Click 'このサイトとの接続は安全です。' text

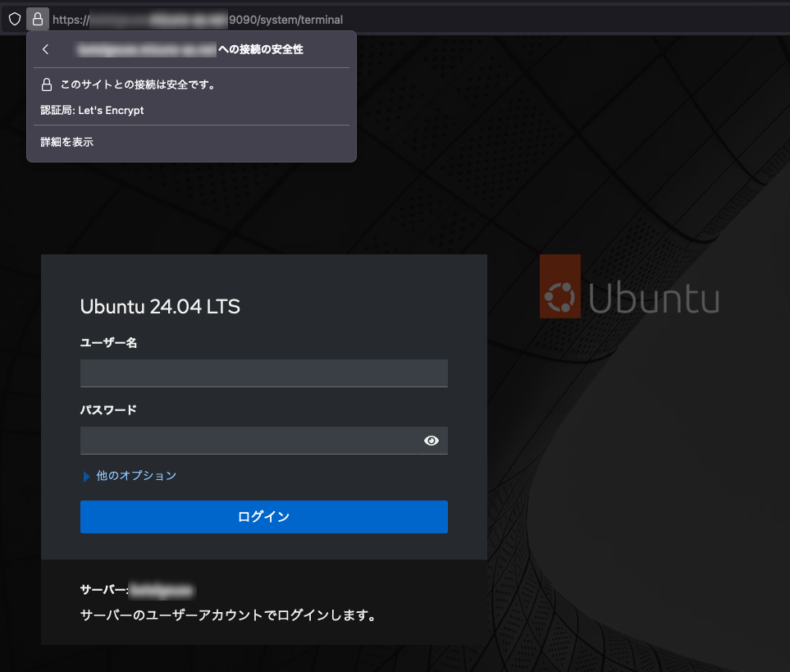tap(139, 85)
